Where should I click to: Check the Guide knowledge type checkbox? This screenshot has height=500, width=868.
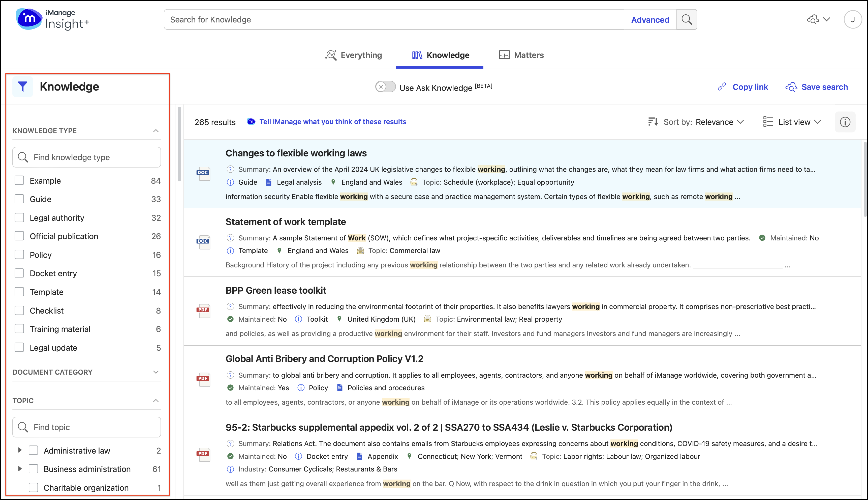pyautogui.click(x=20, y=199)
